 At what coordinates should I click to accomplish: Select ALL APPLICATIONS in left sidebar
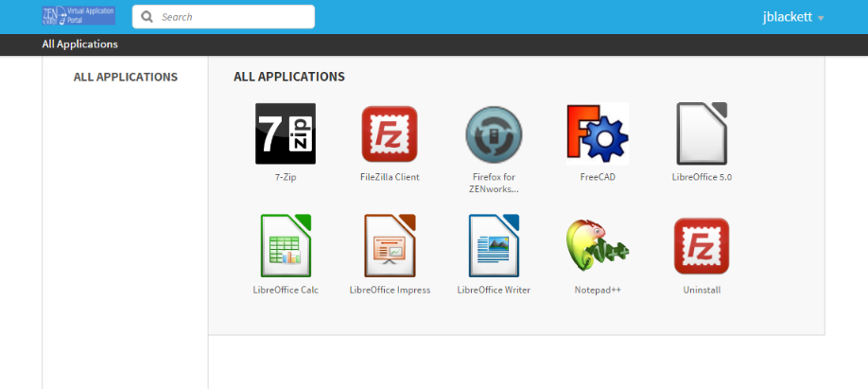tap(126, 77)
